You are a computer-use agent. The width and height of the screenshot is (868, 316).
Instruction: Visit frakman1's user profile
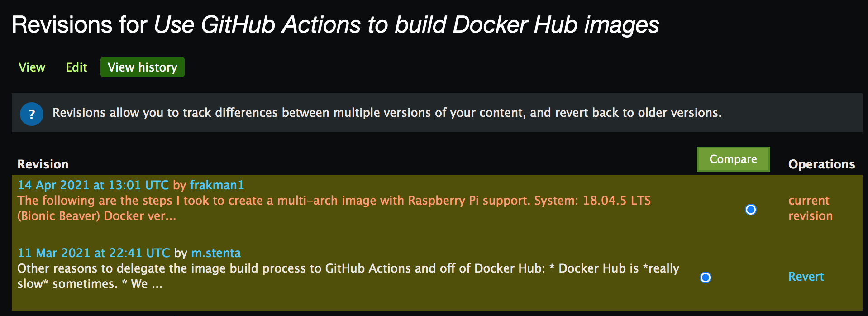(x=217, y=185)
